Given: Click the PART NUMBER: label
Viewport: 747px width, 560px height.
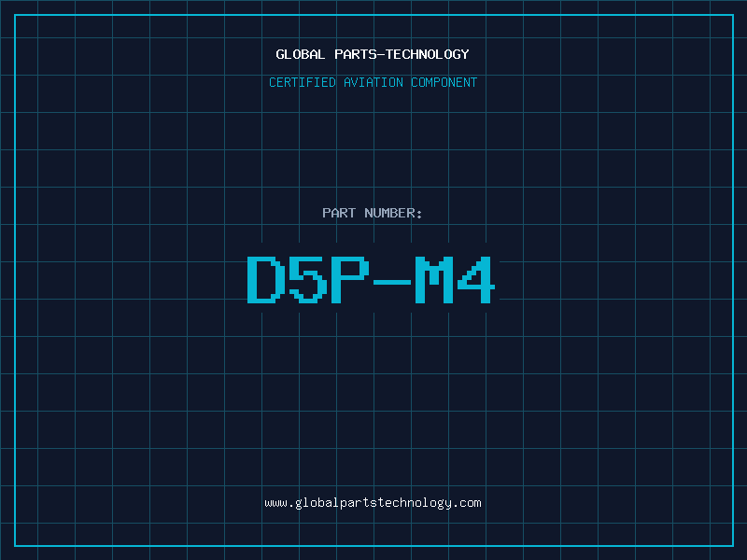Looking at the screenshot, I should point(373,213).
